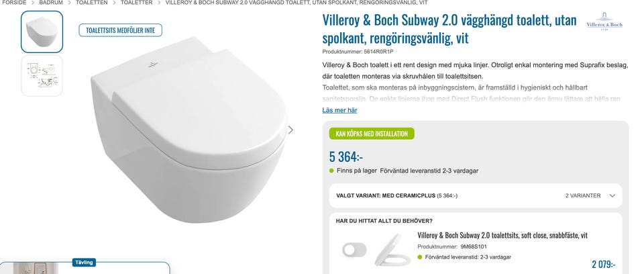The width and height of the screenshot is (644, 274).
Task: Show next product image with arrow
Action: [290, 130]
